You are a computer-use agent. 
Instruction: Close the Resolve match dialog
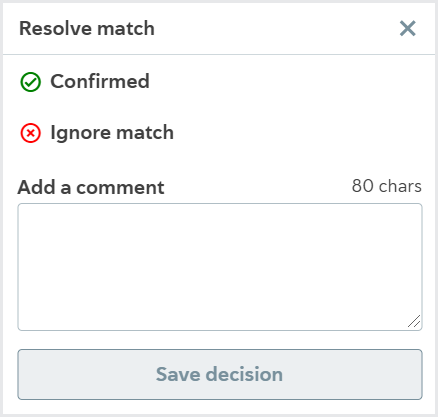coord(407,28)
